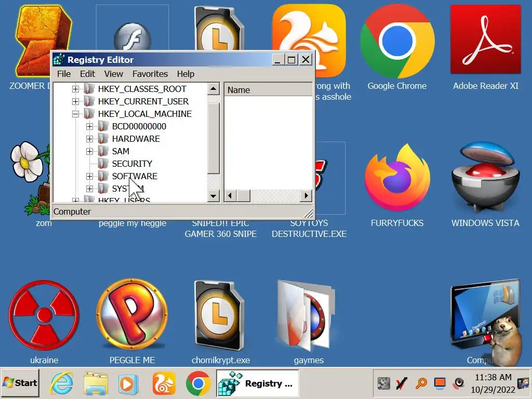Expand the HKEY_CURRENT_USER key

coord(75,101)
